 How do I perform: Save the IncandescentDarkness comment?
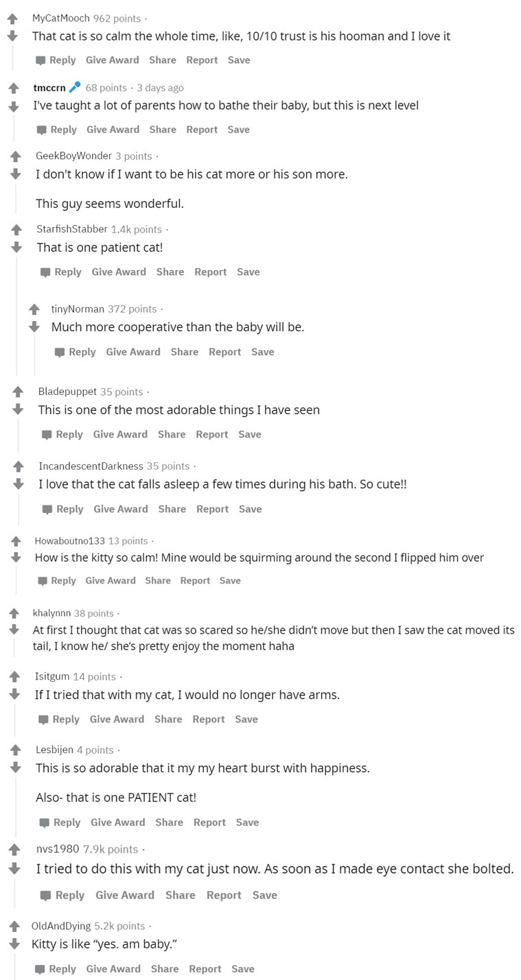[250, 509]
